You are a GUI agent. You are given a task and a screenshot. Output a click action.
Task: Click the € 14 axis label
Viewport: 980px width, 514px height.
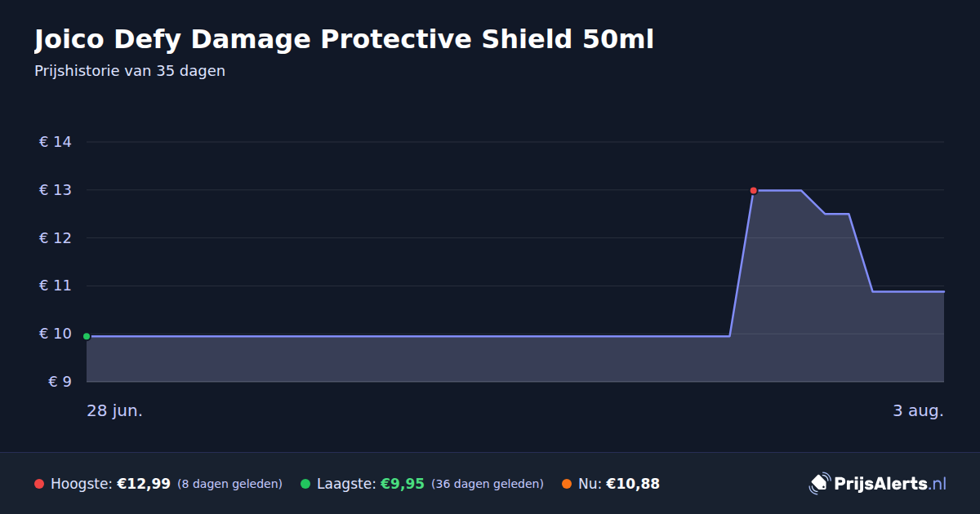[56, 142]
